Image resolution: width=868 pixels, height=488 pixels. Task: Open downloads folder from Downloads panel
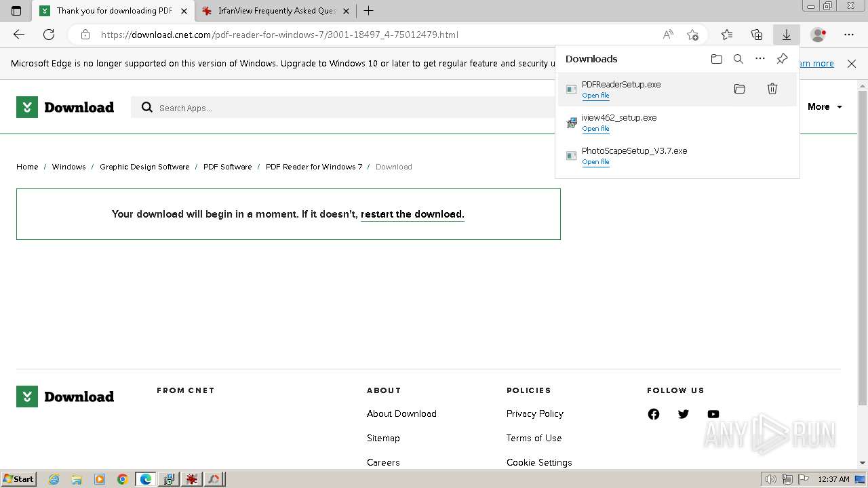(717, 59)
